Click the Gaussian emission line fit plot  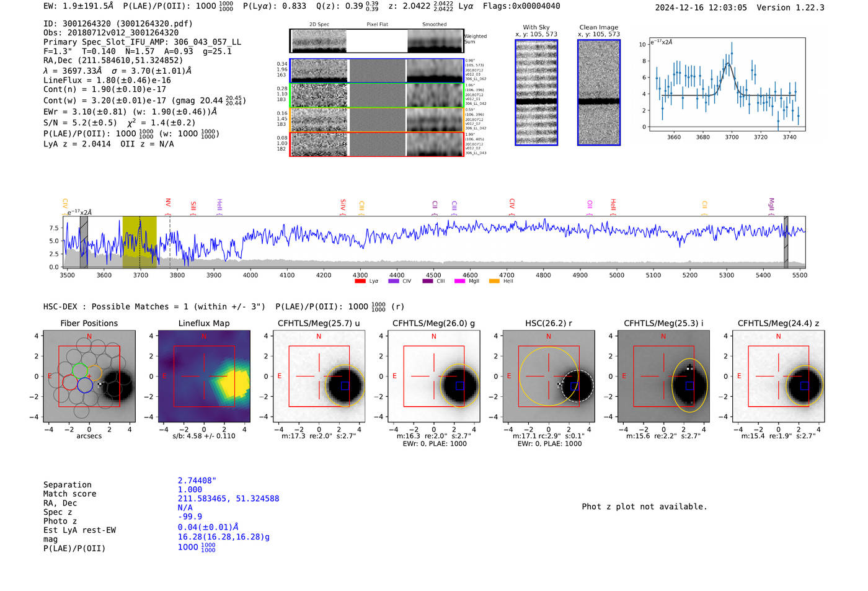click(x=727, y=84)
